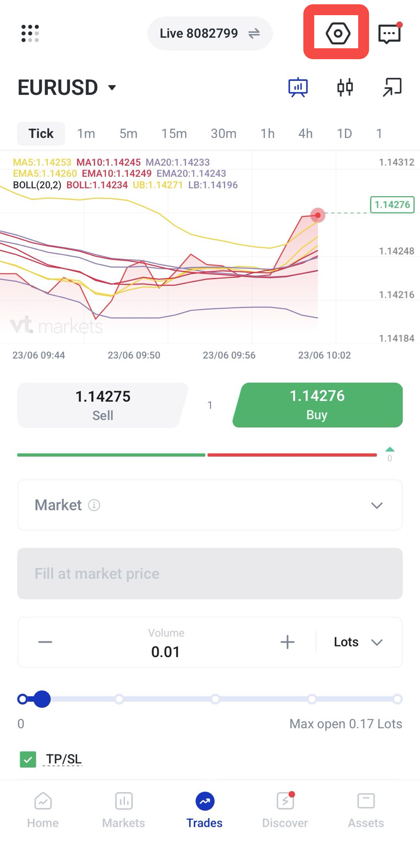Viewport: 420px width, 868px height.
Task: Open the chat messages icon
Action: tap(390, 33)
